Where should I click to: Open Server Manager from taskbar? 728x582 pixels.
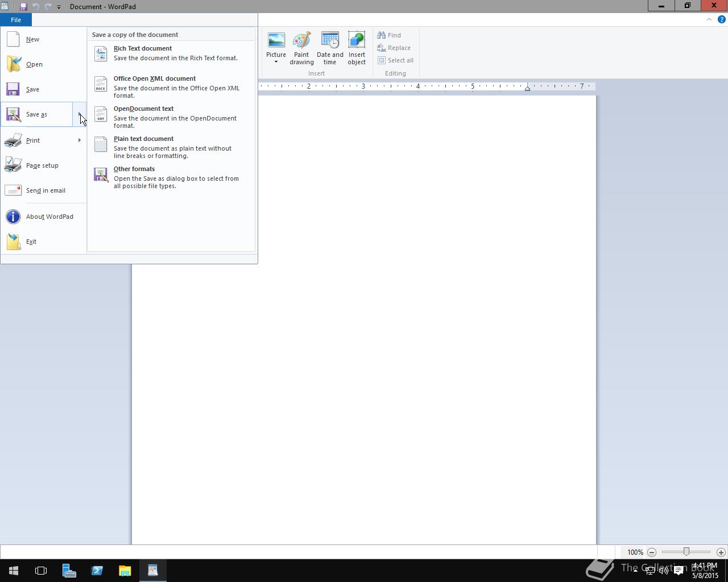[69, 570]
